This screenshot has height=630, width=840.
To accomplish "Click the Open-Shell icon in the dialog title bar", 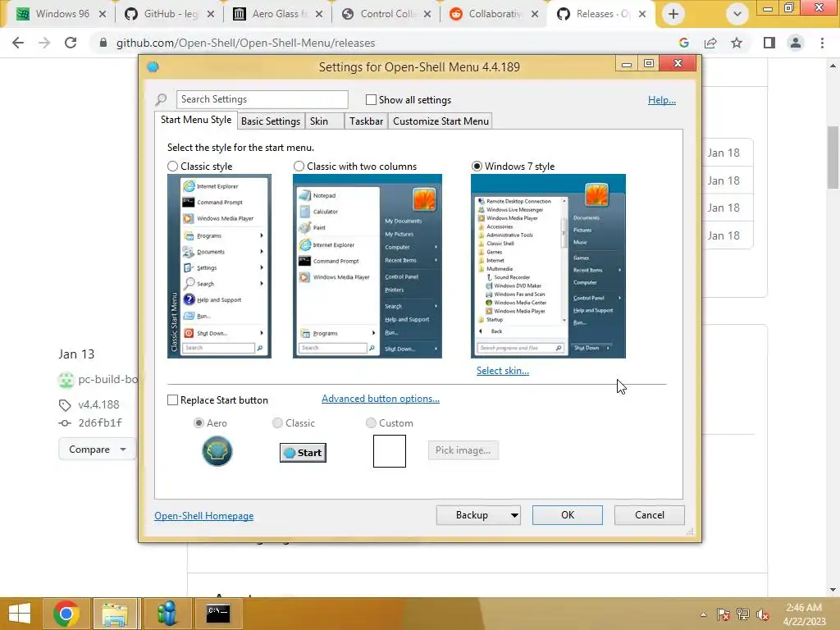I will (153, 67).
